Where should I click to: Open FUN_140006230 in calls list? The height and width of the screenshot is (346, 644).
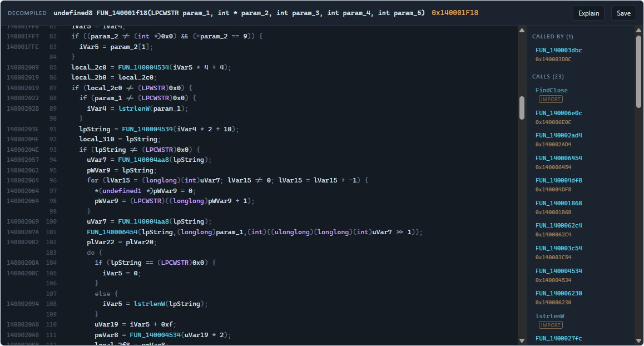[558, 293]
